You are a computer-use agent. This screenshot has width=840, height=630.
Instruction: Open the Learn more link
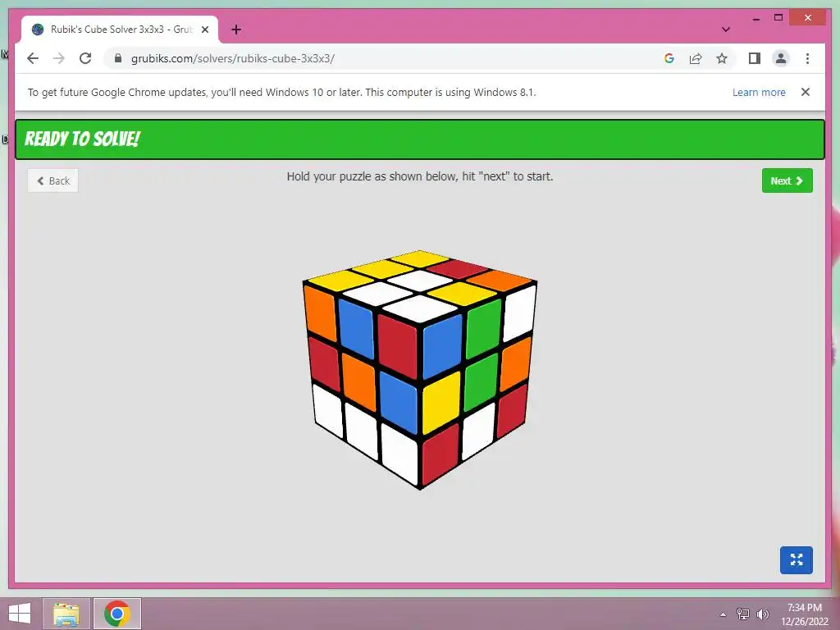[759, 92]
